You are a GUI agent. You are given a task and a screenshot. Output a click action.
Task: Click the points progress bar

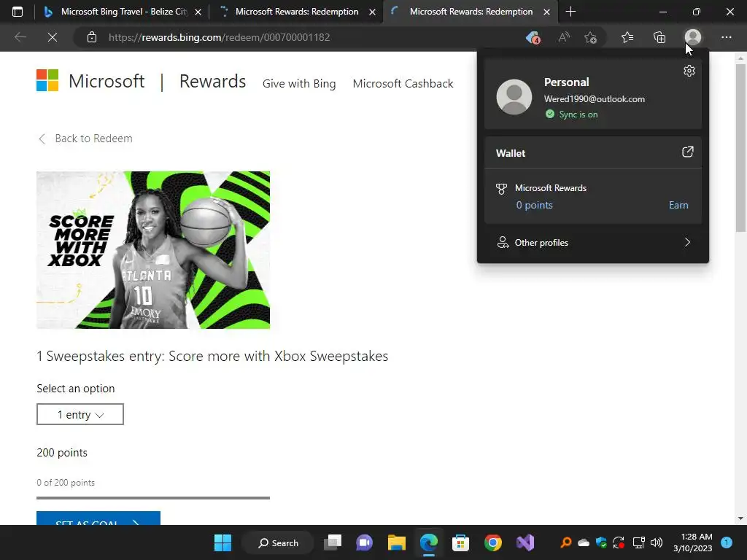tap(153, 497)
